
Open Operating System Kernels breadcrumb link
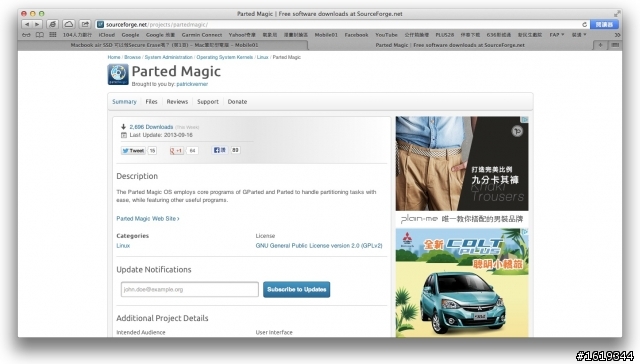coord(224,57)
